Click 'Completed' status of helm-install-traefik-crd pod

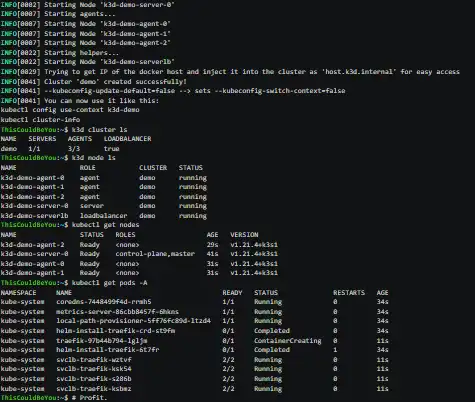272,331
